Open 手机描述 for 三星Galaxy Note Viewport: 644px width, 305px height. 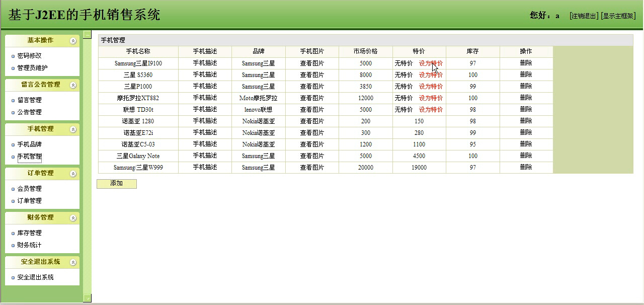click(x=205, y=156)
